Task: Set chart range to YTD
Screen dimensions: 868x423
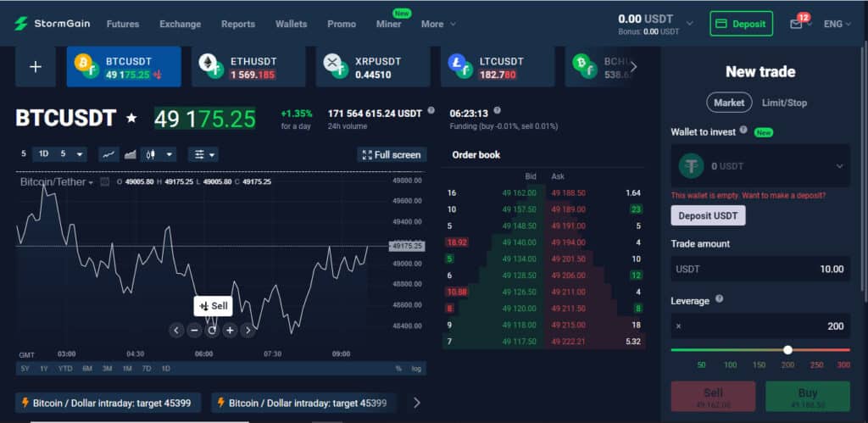Action: [65, 369]
